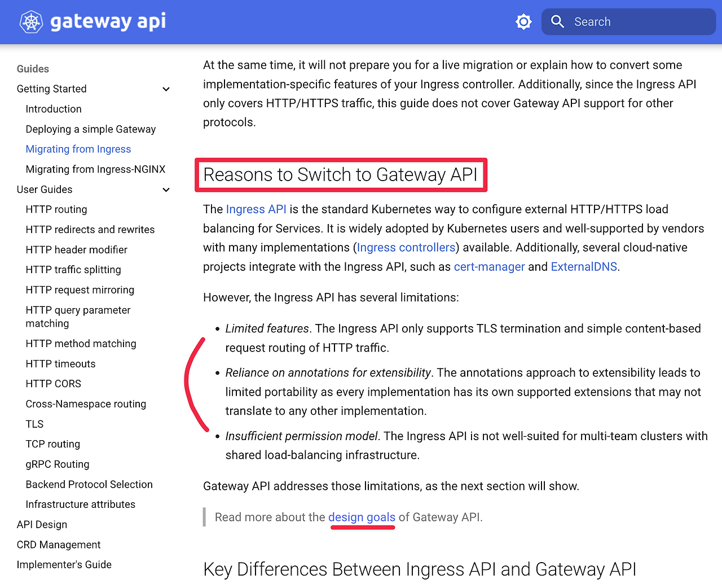The width and height of the screenshot is (722, 588).
Task: Collapse the User Guides section chevron
Action: [166, 190]
